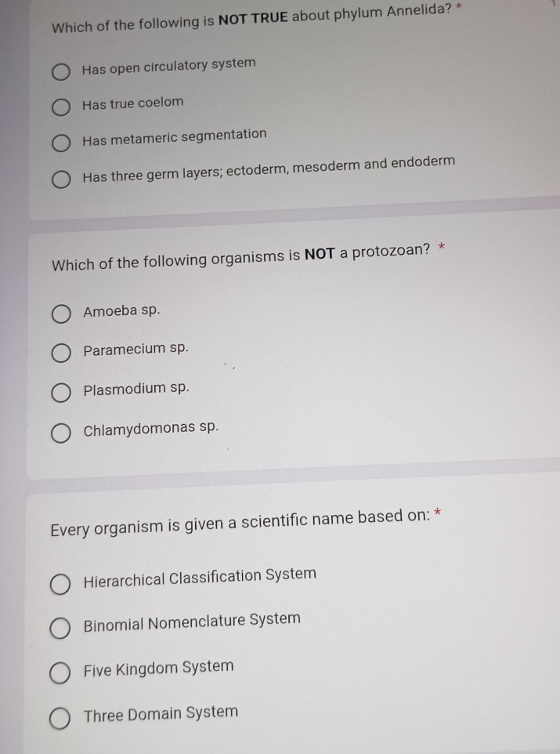This screenshot has height=754, width=560.
Task: Pick 'Has metameric segmentation' radio button
Action: click(x=62, y=143)
